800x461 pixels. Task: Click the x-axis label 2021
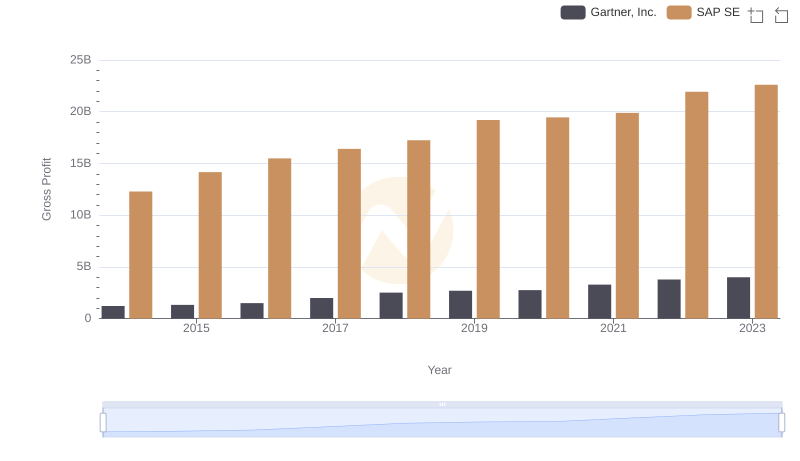coord(613,328)
